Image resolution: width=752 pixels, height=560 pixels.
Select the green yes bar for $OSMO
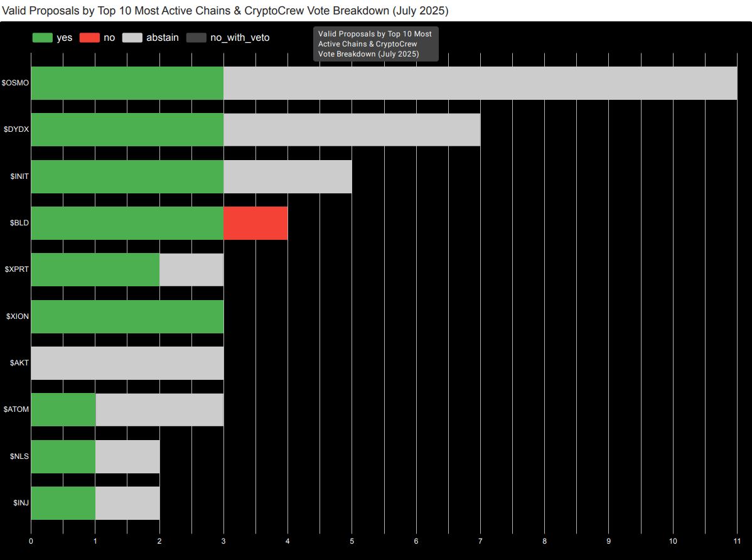pyautogui.click(x=127, y=83)
